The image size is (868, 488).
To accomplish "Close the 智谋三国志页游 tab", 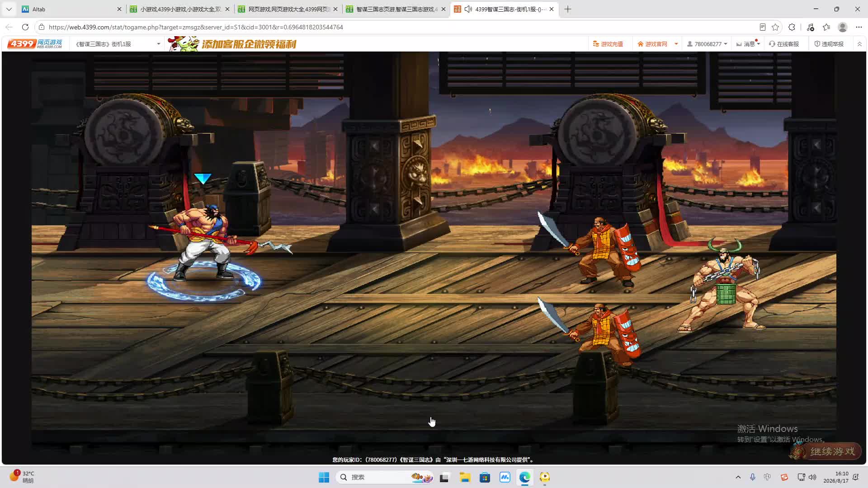I will point(443,9).
